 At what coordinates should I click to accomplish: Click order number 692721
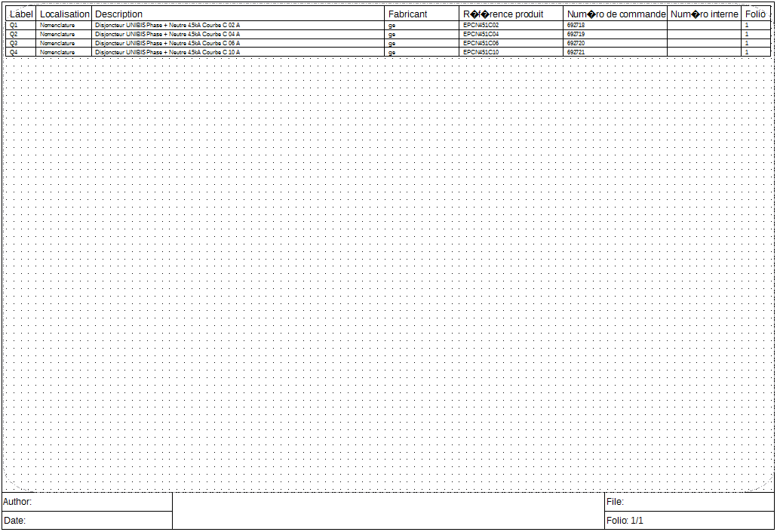(x=576, y=53)
